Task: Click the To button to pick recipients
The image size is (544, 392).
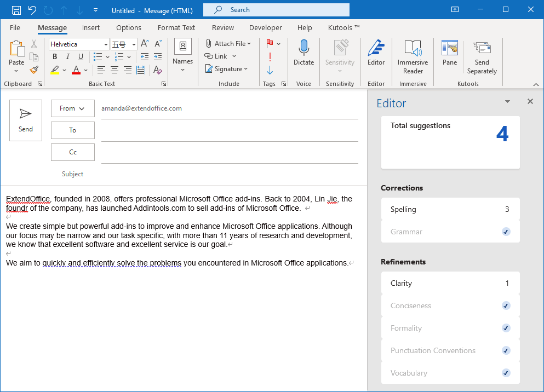Action: pyautogui.click(x=73, y=130)
